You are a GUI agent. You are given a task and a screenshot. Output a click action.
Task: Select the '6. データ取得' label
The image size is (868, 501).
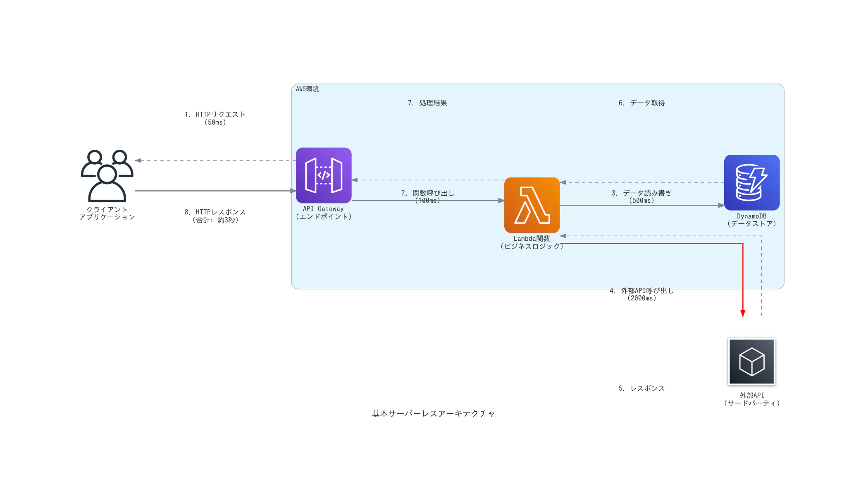coord(642,103)
